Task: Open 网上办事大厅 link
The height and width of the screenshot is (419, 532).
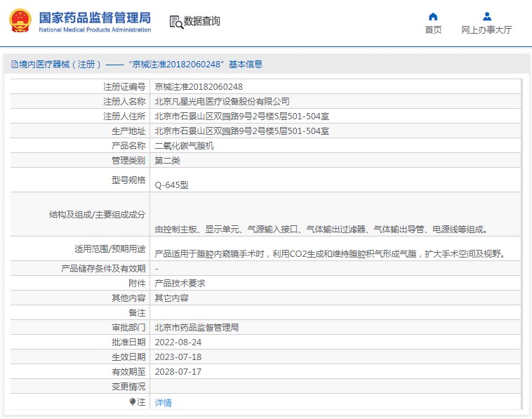Action: tap(486, 30)
